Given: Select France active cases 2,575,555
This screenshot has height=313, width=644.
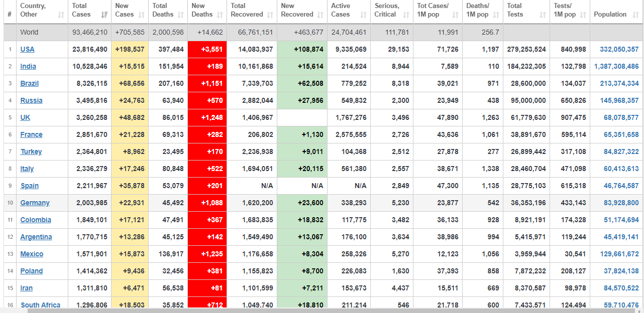Looking at the screenshot, I should pyautogui.click(x=349, y=134).
